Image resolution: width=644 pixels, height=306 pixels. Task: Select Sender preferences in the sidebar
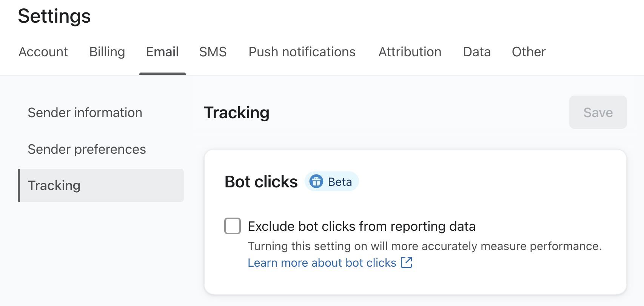(x=86, y=149)
